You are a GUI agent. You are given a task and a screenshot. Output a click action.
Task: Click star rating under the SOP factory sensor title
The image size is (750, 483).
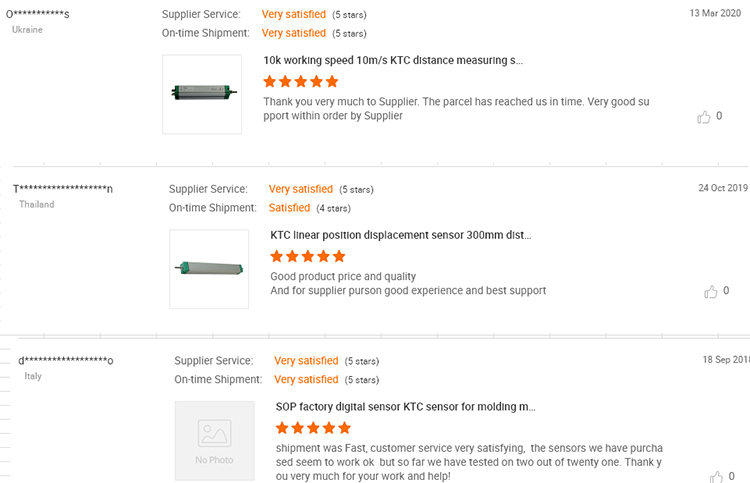(313, 428)
